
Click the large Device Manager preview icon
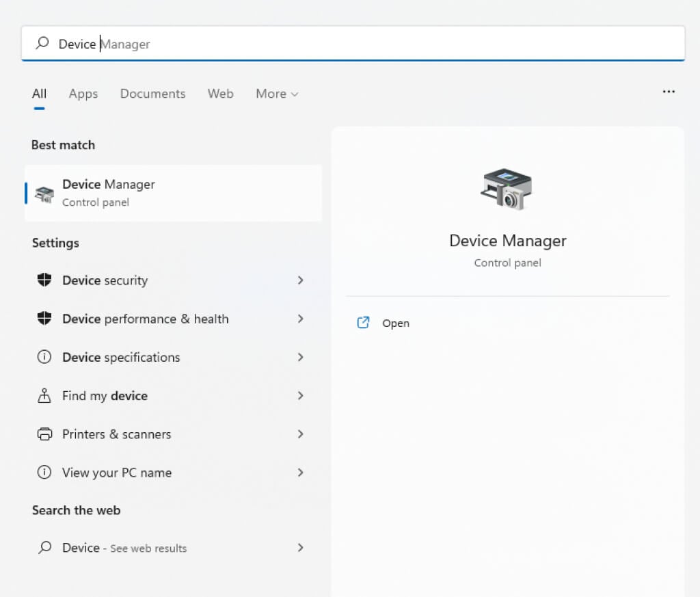(x=507, y=189)
